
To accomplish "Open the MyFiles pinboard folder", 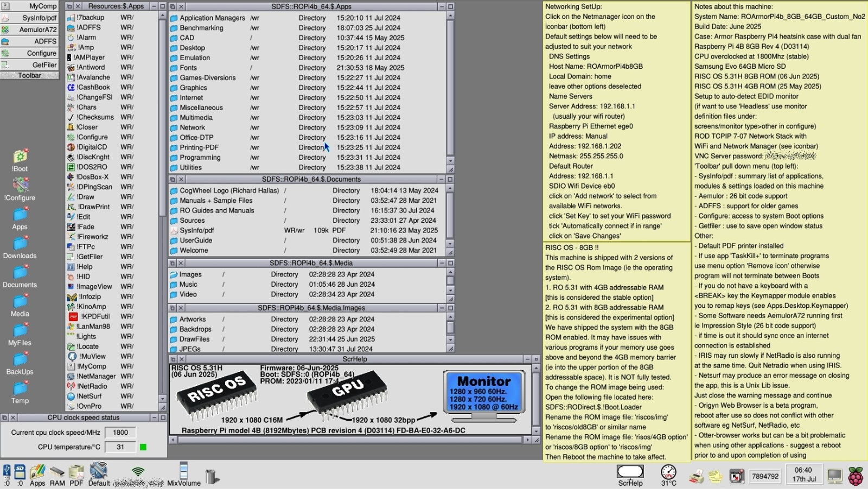I will tap(20, 334).
